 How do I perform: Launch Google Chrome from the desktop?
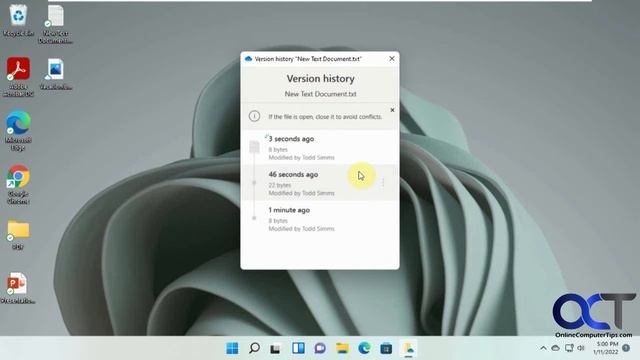tap(18, 184)
